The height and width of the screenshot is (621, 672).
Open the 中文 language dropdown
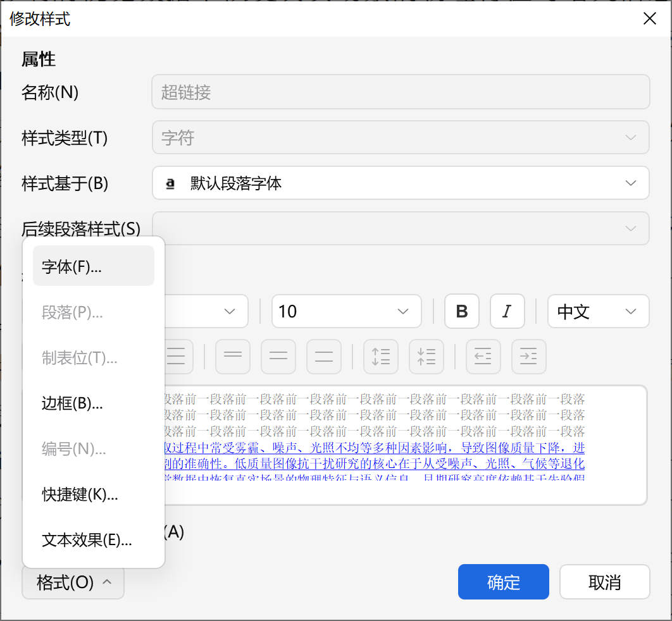[597, 311]
